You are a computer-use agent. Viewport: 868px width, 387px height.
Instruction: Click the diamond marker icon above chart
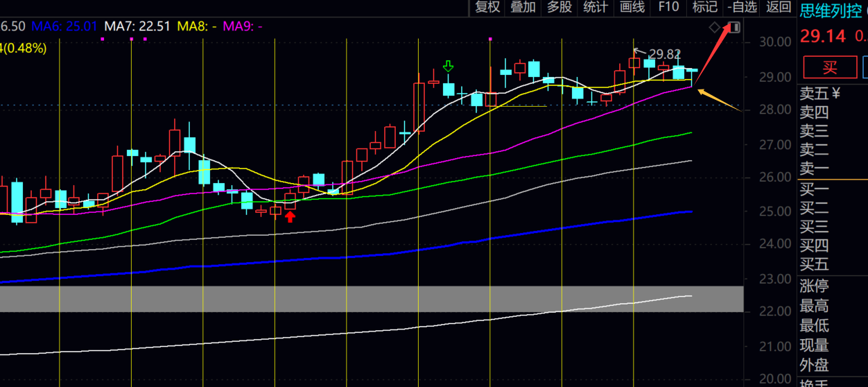[x=715, y=28]
